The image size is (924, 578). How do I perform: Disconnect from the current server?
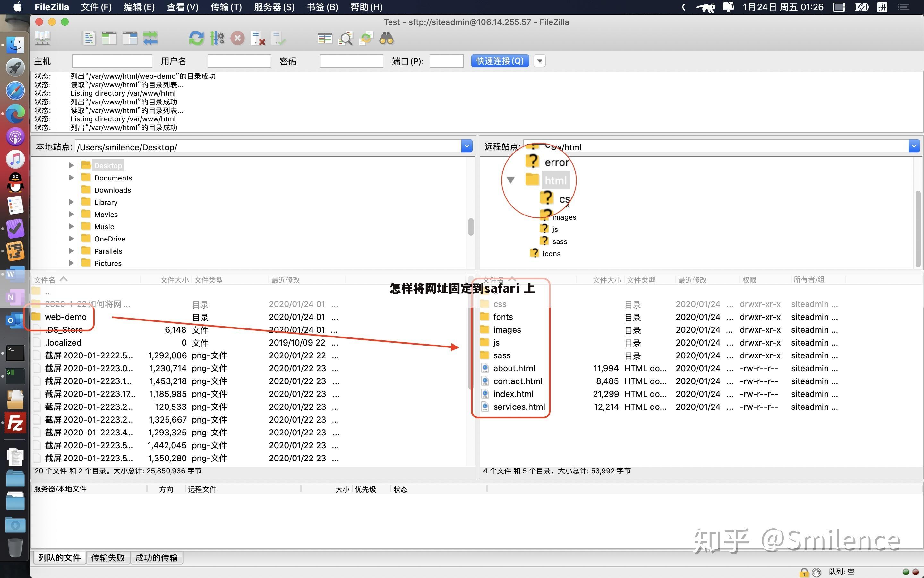click(258, 39)
